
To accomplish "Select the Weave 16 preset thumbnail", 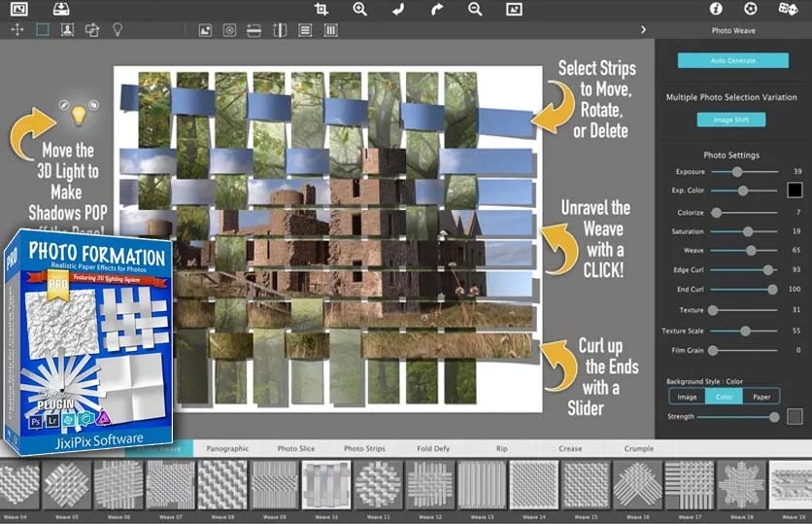I will coord(638,485).
